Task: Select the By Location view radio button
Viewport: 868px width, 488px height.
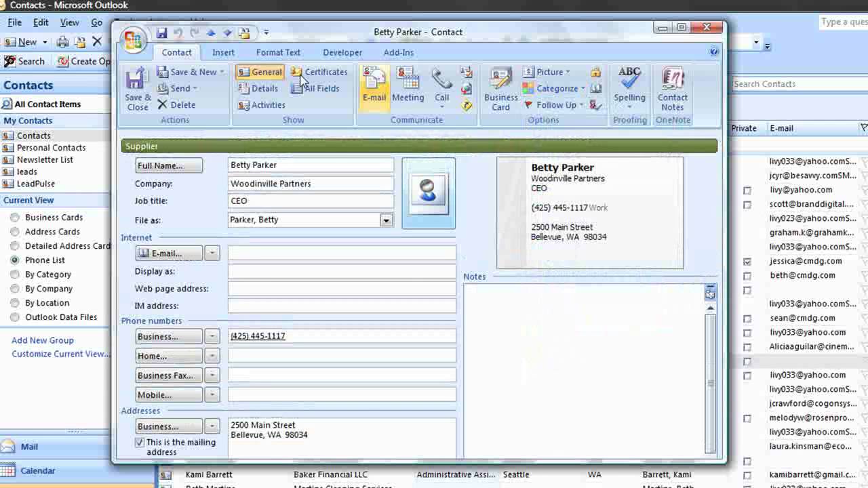Action: coord(15,303)
